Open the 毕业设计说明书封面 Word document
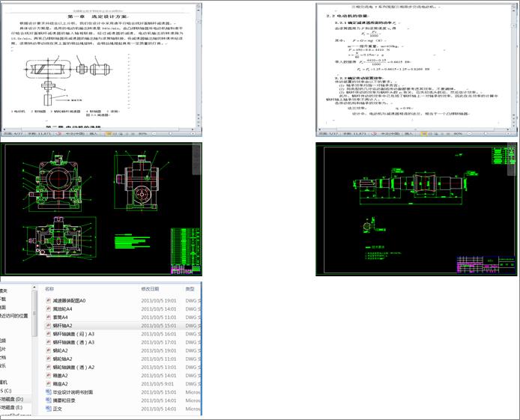 73,392
